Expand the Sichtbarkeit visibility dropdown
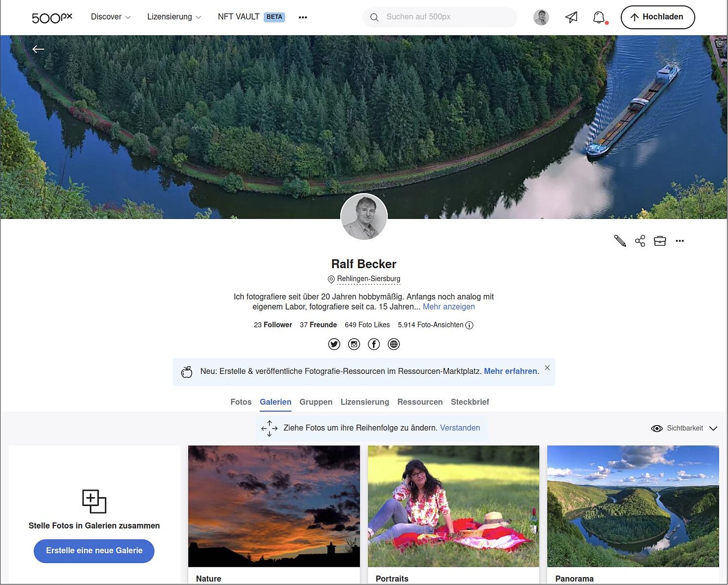This screenshot has width=728, height=585. pos(684,429)
